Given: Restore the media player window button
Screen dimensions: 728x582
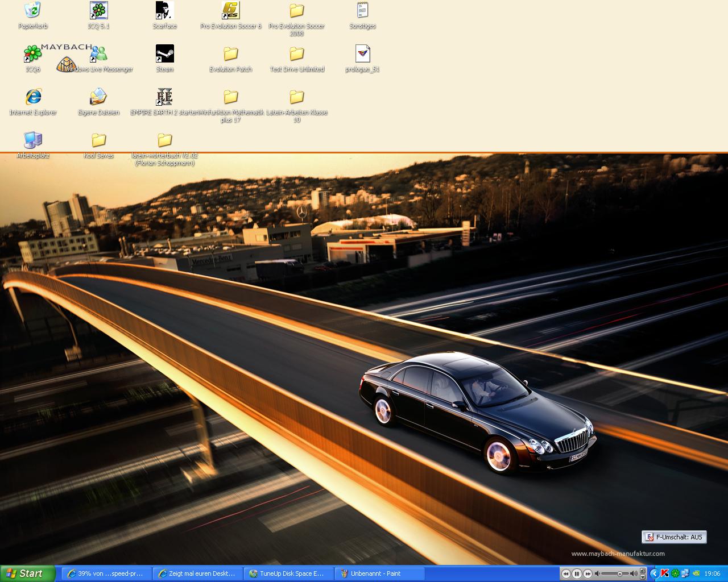Looking at the screenshot, I should pos(643,571).
